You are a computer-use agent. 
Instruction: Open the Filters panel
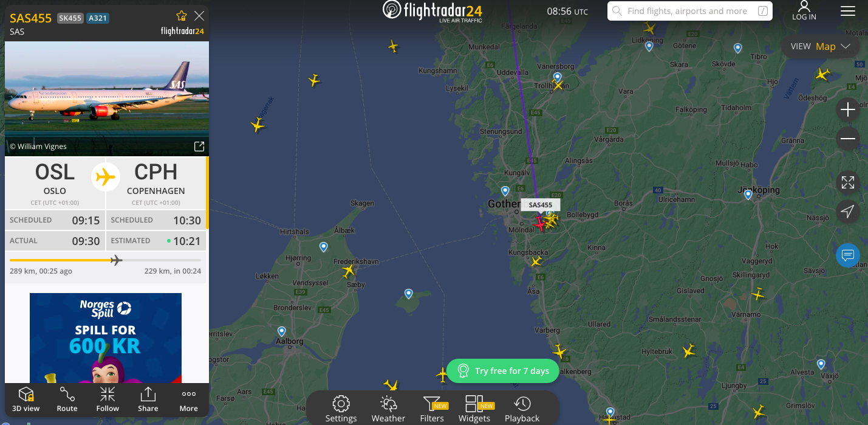(x=432, y=409)
